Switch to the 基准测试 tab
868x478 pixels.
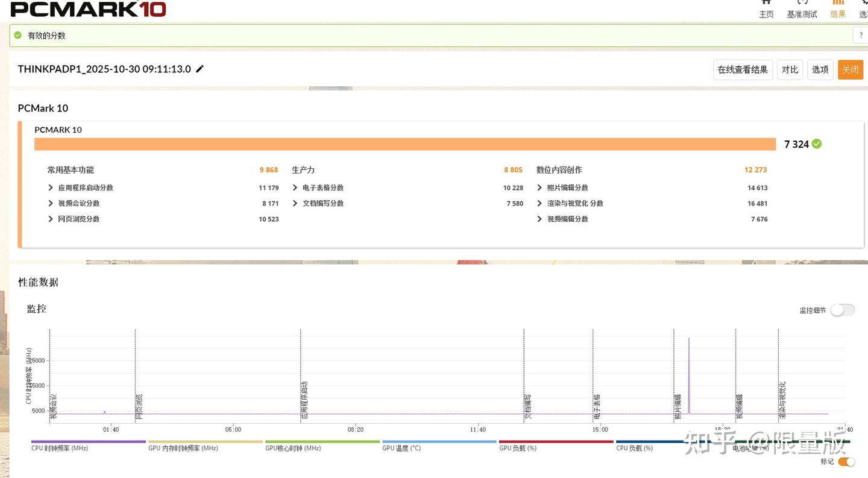coord(802,10)
